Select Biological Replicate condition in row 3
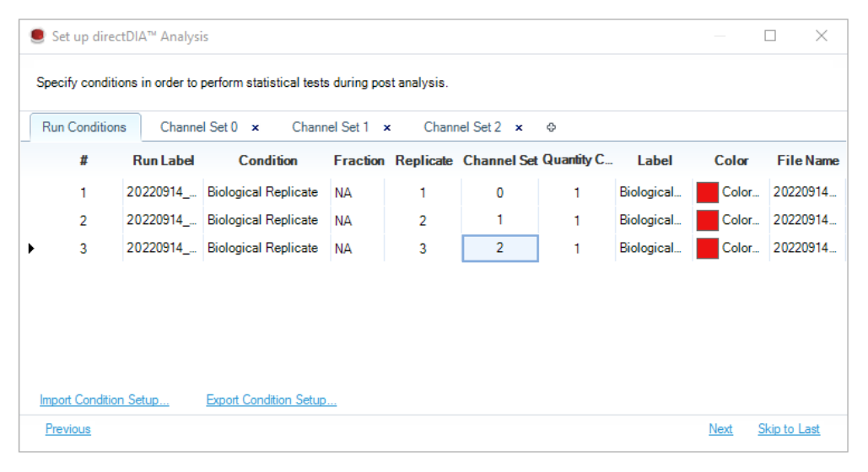Screen dimensions: 868x472 click(x=267, y=249)
